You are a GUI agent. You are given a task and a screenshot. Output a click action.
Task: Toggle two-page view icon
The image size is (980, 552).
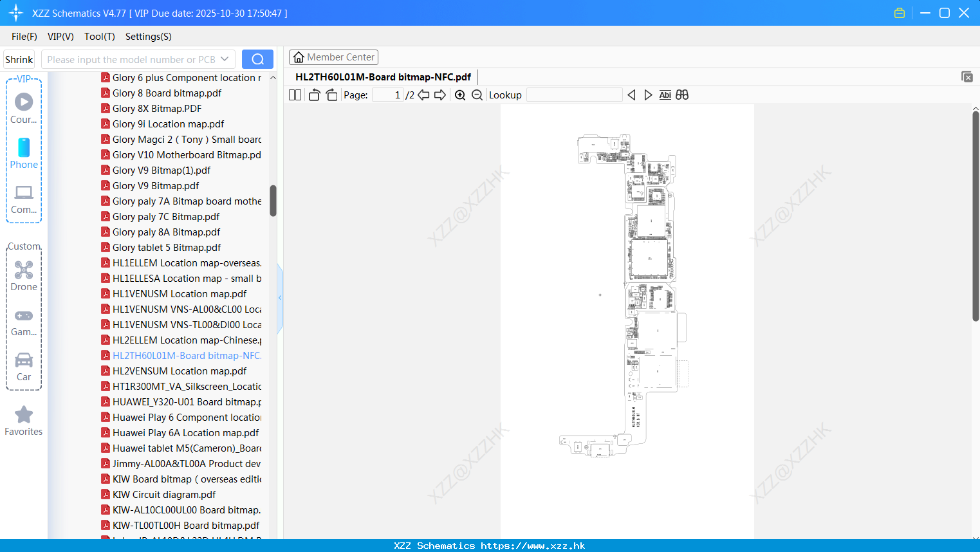[x=295, y=95]
